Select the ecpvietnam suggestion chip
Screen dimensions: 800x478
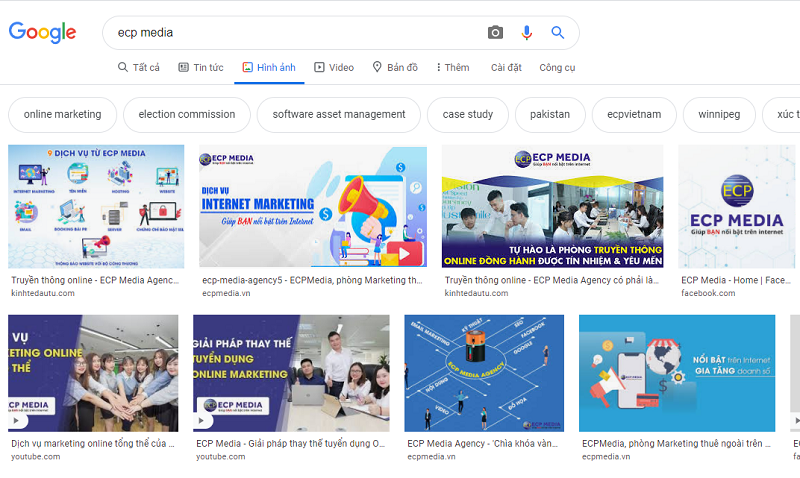[x=634, y=114]
